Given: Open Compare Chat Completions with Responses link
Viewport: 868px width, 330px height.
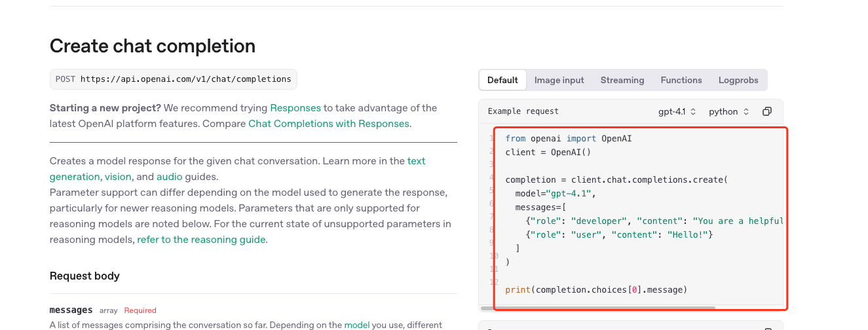Looking at the screenshot, I should pyautogui.click(x=329, y=124).
